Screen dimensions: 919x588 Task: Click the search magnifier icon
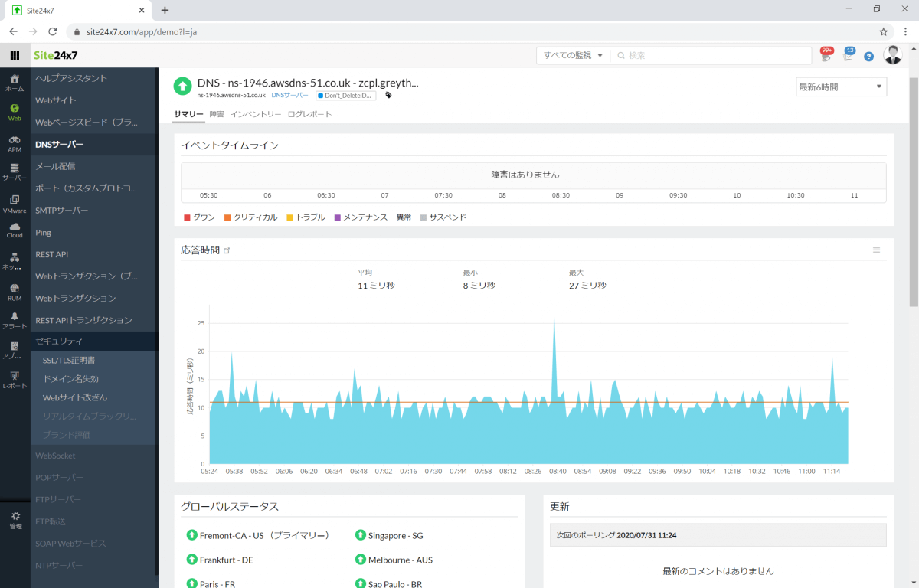(x=620, y=56)
